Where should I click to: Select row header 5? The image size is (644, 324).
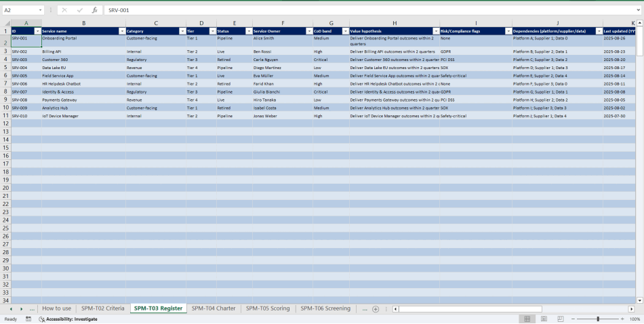tap(5, 67)
